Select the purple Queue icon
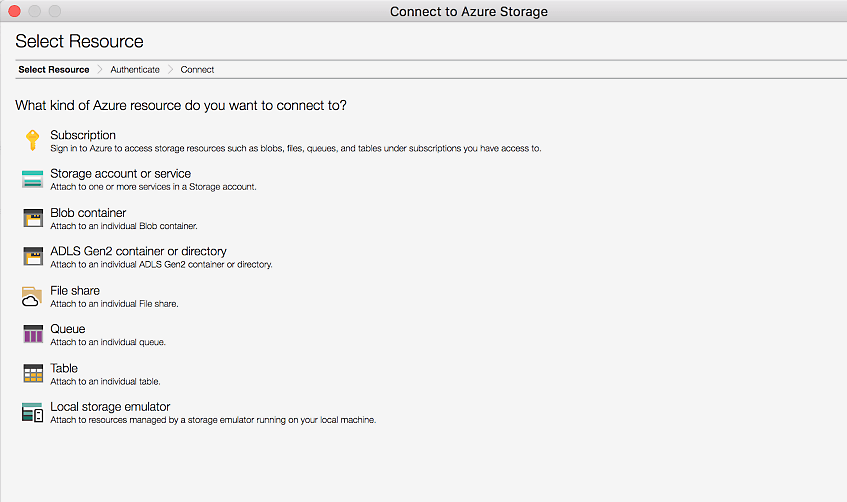 (33, 334)
